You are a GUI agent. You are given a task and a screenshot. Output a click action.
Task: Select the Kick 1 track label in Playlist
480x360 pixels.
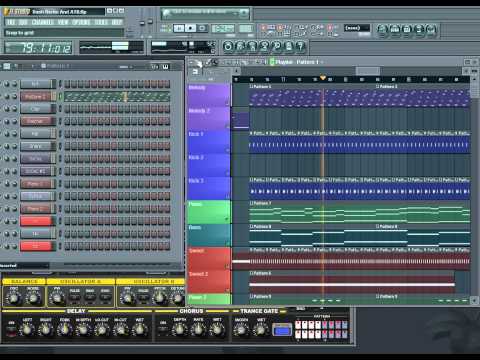pos(209,141)
